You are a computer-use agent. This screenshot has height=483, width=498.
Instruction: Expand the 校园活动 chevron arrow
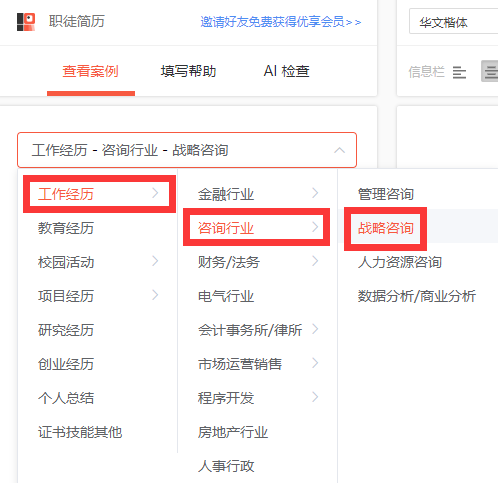click(x=155, y=261)
